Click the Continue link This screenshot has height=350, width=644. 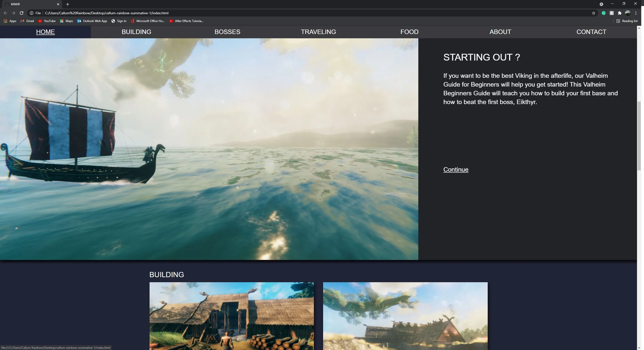pyautogui.click(x=456, y=169)
